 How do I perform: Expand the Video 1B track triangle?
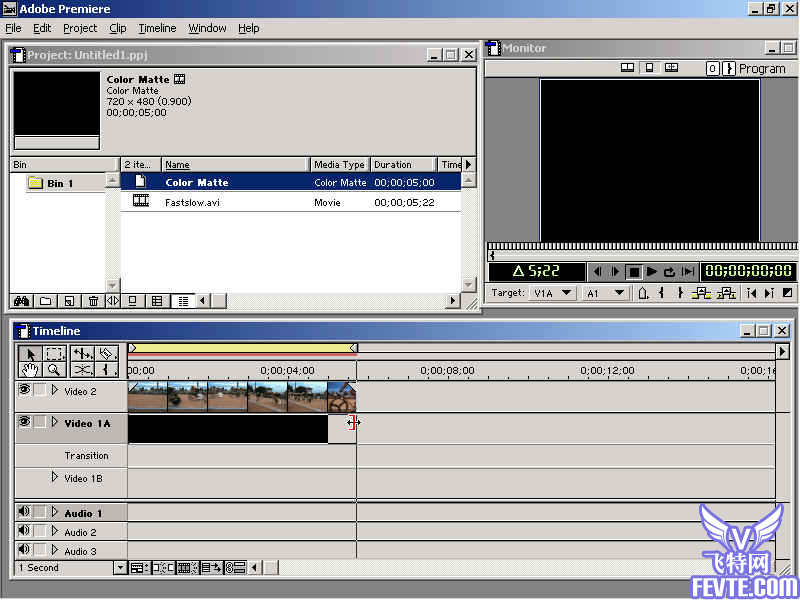point(55,477)
